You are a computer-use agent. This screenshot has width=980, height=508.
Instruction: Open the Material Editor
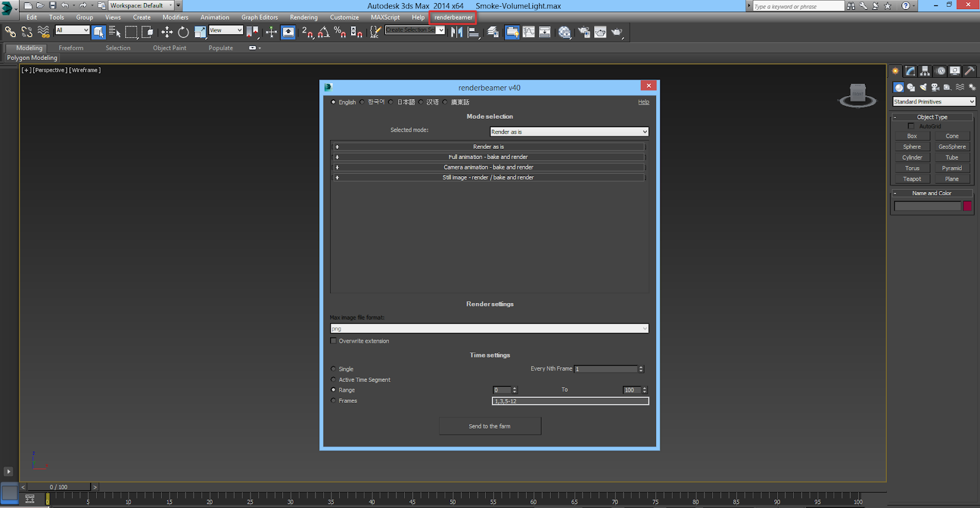coord(565,32)
